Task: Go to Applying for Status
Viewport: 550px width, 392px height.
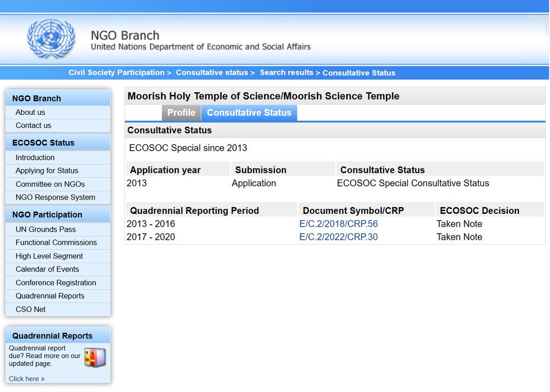Action: coord(47,171)
